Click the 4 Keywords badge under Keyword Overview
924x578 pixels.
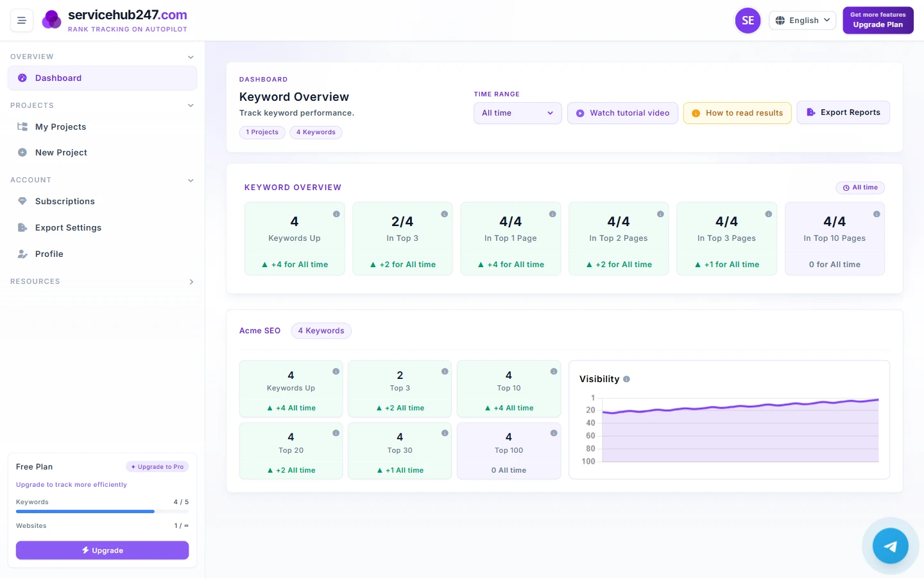tap(316, 132)
